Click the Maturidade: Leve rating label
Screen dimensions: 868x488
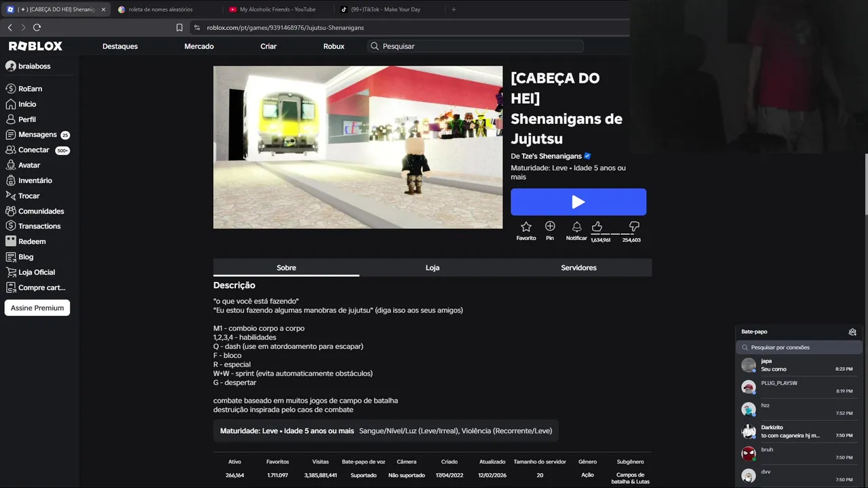click(287, 431)
